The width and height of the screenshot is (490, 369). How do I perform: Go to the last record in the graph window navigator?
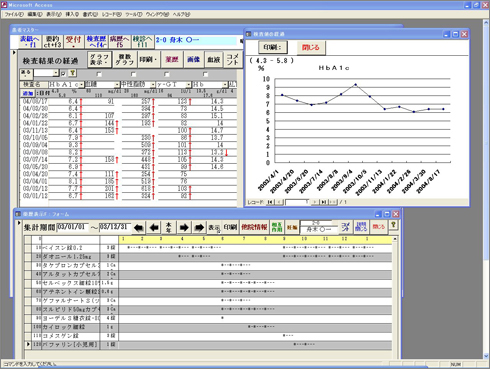click(x=323, y=202)
